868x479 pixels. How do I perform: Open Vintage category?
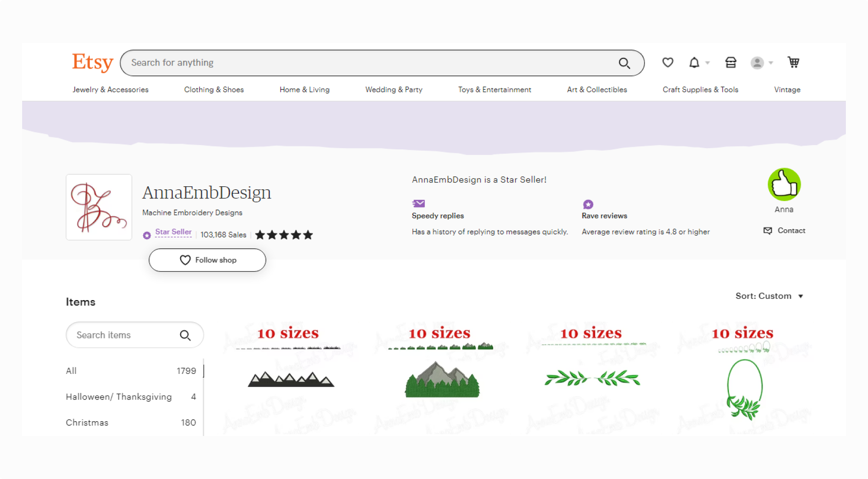click(x=787, y=89)
